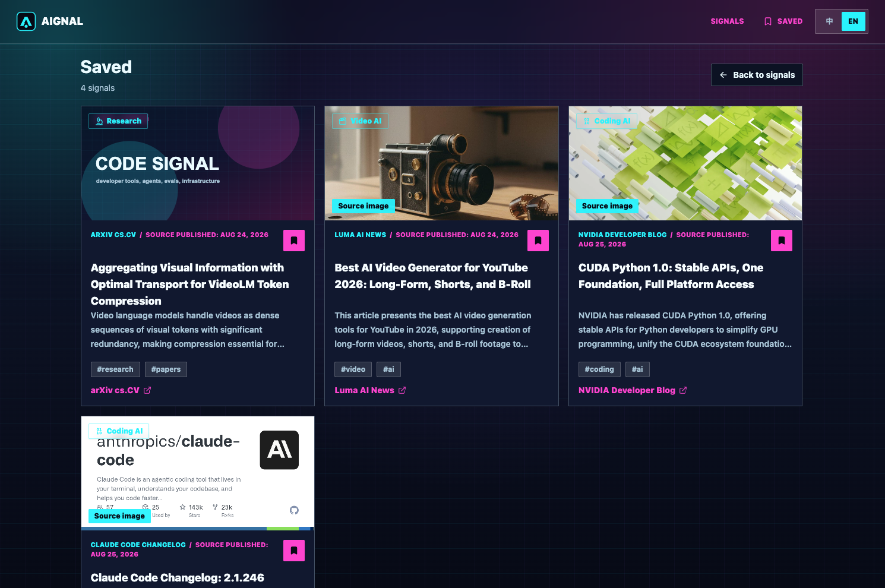
Task: Unsave the Luma AI video article bookmark
Action: point(538,241)
